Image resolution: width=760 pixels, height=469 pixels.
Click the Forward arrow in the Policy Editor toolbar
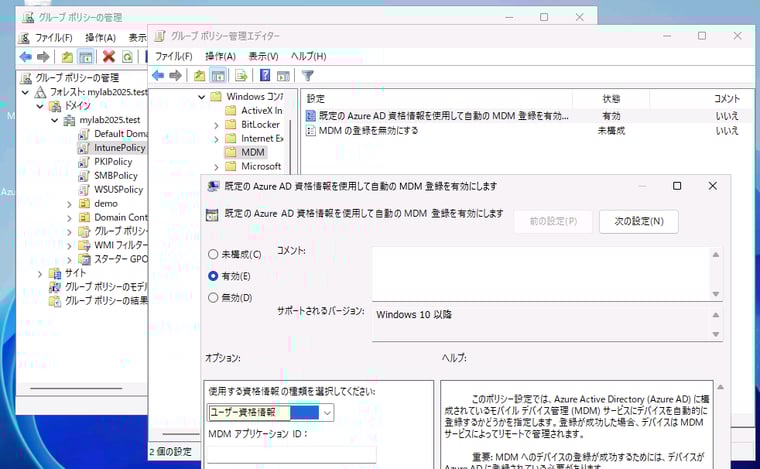[x=175, y=76]
